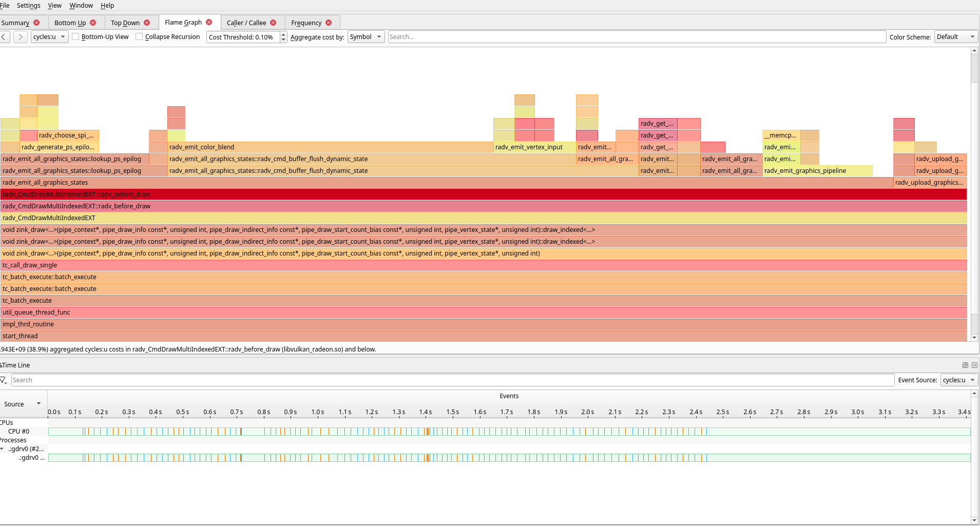Select the CPU #0 source row label
The height and width of the screenshot is (526, 980).
[19, 432]
